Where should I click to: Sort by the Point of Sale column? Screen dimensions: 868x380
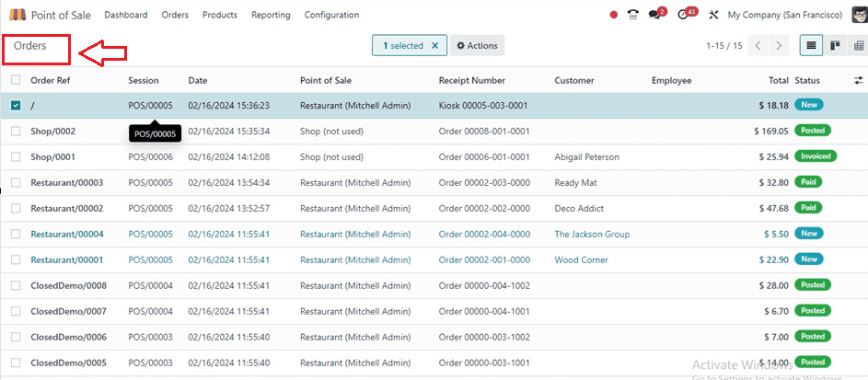pos(326,80)
